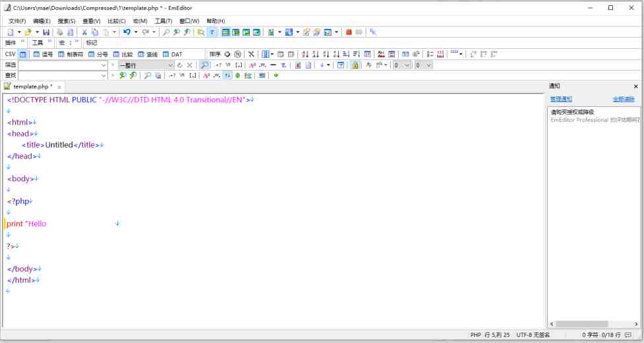Click the PHP status bar entry
Viewport: 644px width, 343px height.
coord(475,335)
